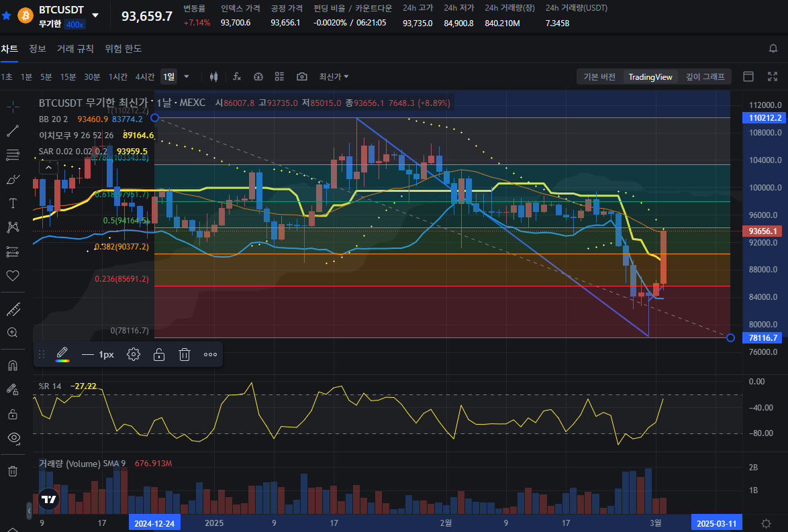This screenshot has width=788, height=532.
Task: Click the chart layout window icon
Action: point(748,76)
